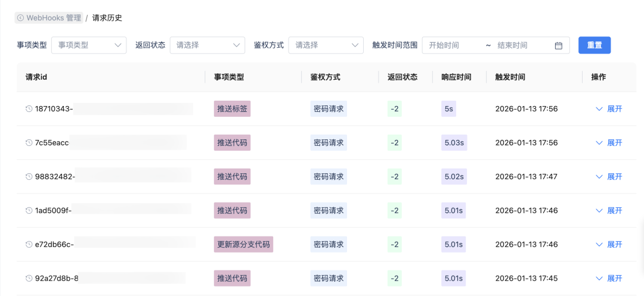Viewport: 644px width, 296px height.
Task: Click history icon next to request 18710343
Action: pyautogui.click(x=29, y=109)
